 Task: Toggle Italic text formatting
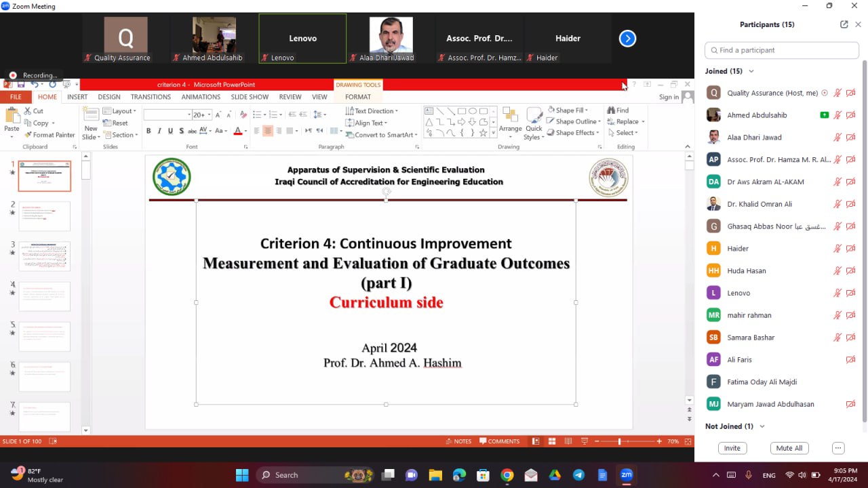click(159, 131)
